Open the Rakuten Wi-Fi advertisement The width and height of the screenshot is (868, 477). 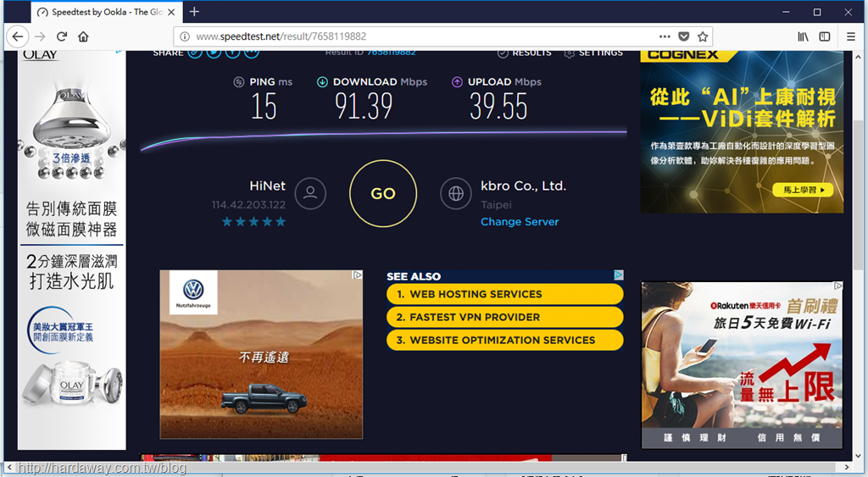pos(742,365)
